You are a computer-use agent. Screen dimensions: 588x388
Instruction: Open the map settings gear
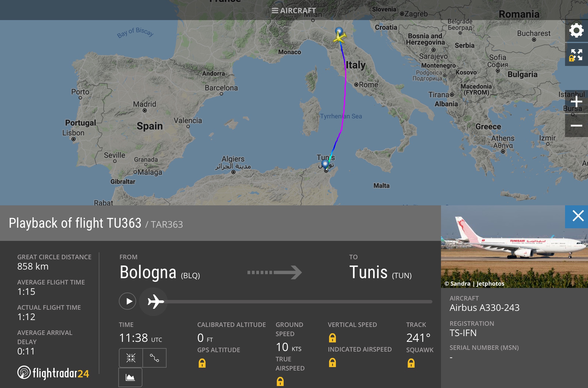click(576, 31)
